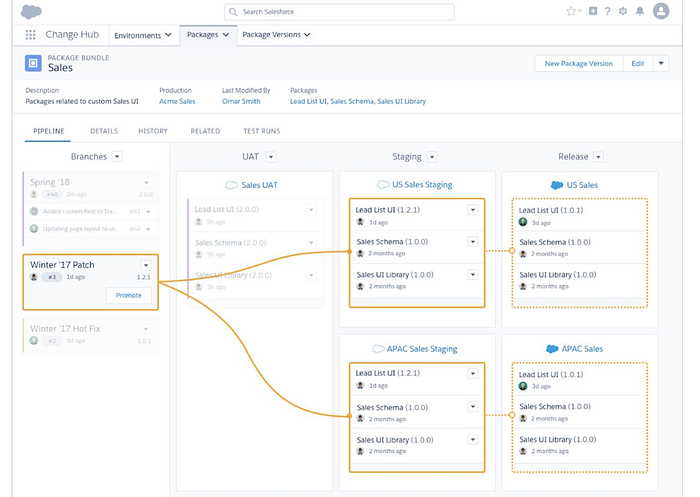Click the Package Bundle Sales icon
This screenshot has height=497, width=700.
coord(33,64)
